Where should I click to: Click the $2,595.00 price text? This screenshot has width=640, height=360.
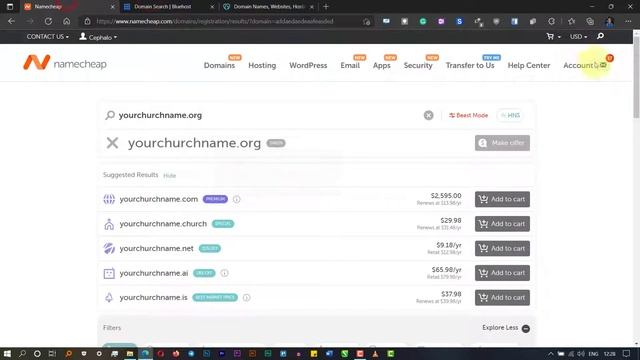click(x=446, y=196)
